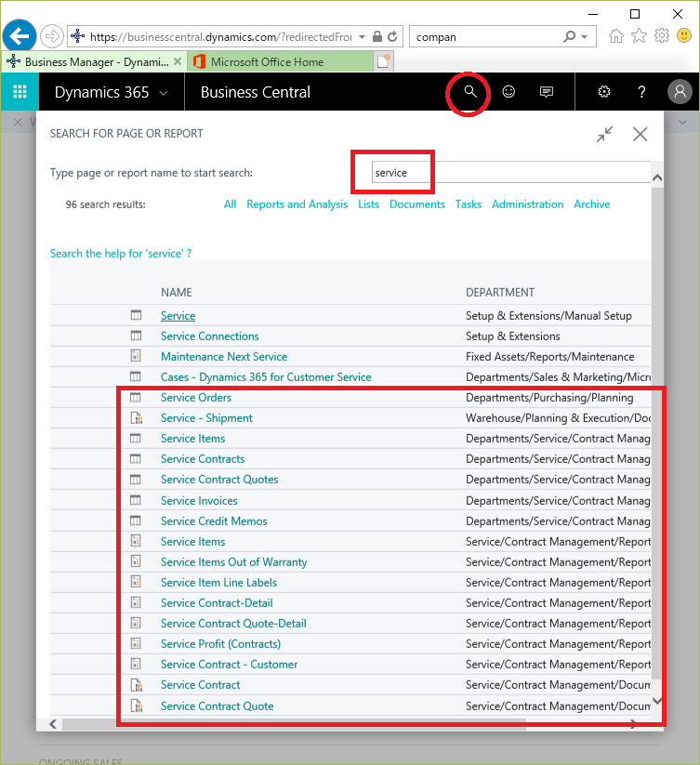Open the user account avatar icon
The height and width of the screenshot is (765, 700).
pyautogui.click(x=680, y=92)
